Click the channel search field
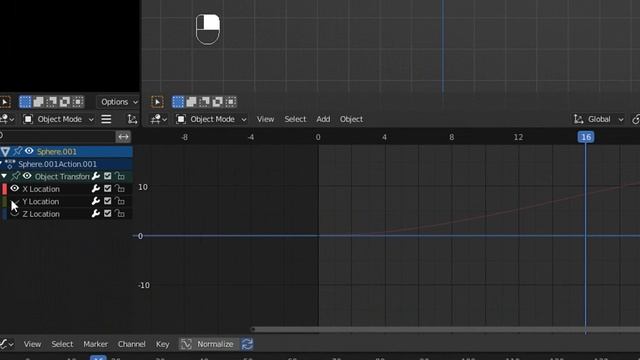The width and height of the screenshot is (640, 360). click(x=57, y=136)
